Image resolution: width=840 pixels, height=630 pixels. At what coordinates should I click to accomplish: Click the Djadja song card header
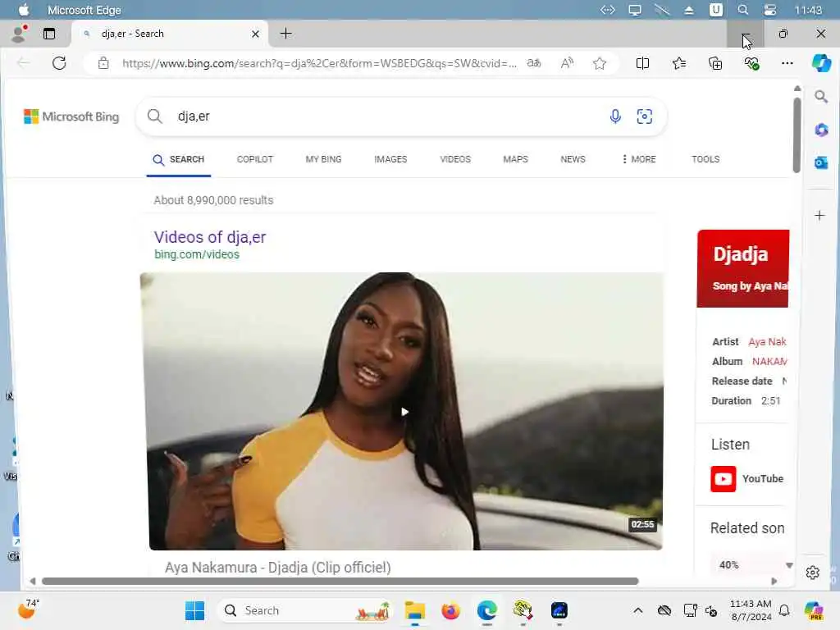pos(743,268)
